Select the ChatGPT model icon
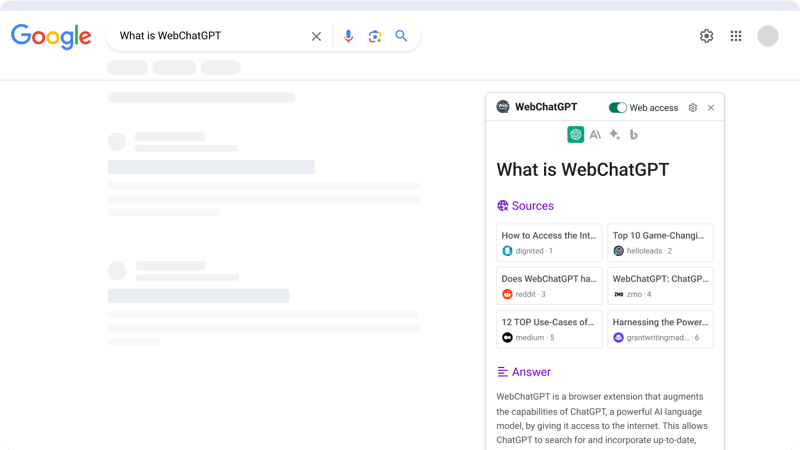The image size is (800, 450). pyautogui.click(x=576, y=135)
